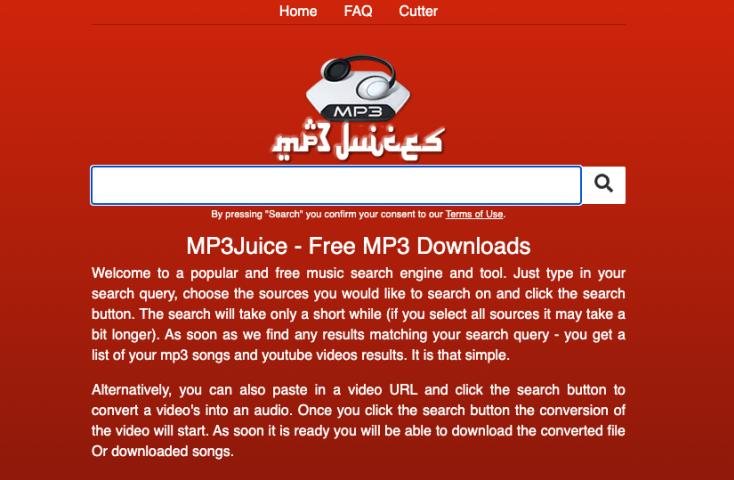Viewport: 734px width, 480px height.
Task: Open the Cutter tool page
Action: point(418,11)
